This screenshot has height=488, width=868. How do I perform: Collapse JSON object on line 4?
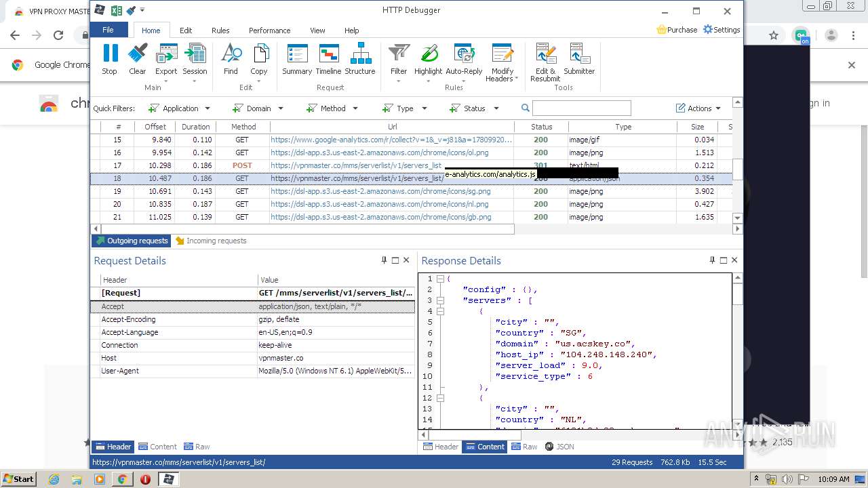(440, 311)
